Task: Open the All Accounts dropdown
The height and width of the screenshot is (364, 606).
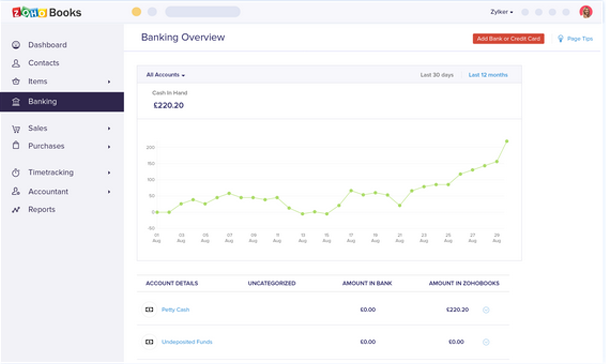Action: 165,75
